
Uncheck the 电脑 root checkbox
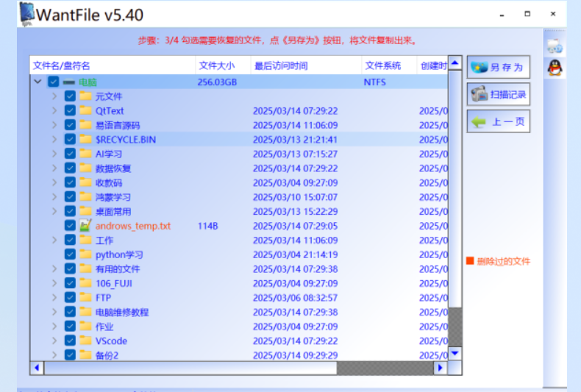point(54,82)
